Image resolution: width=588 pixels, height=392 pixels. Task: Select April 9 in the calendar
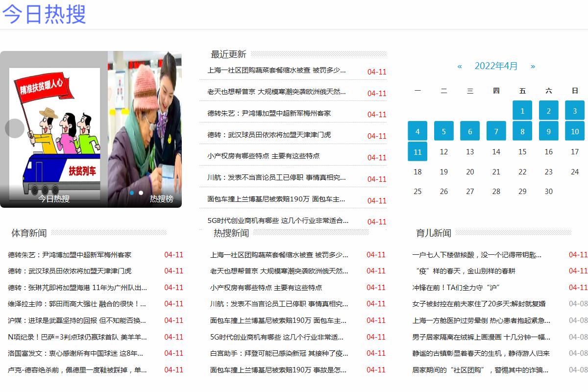[549, 131]
